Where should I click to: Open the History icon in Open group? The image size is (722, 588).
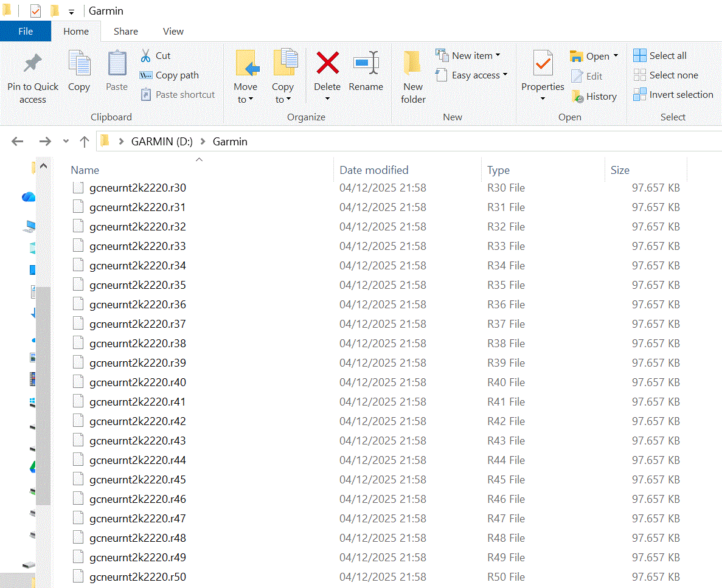click(x=577, y=97)
